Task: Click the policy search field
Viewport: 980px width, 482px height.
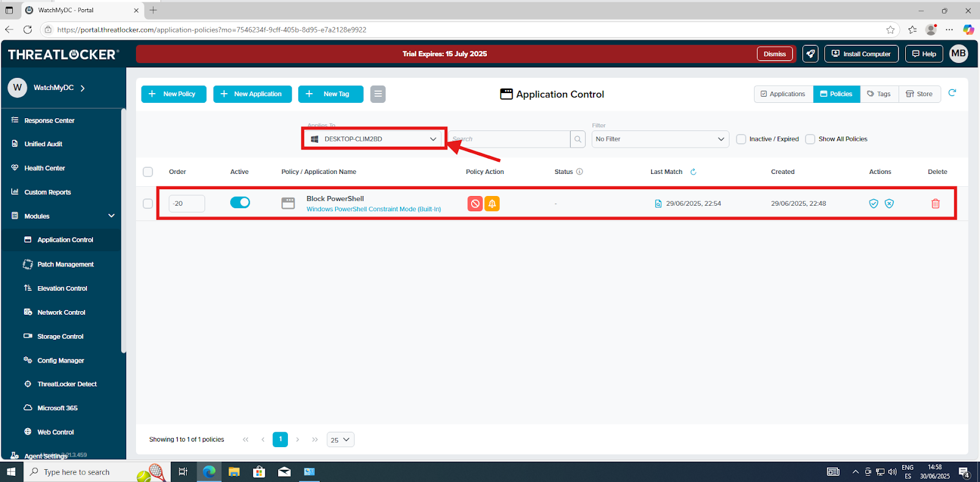Action: [510, 139]
